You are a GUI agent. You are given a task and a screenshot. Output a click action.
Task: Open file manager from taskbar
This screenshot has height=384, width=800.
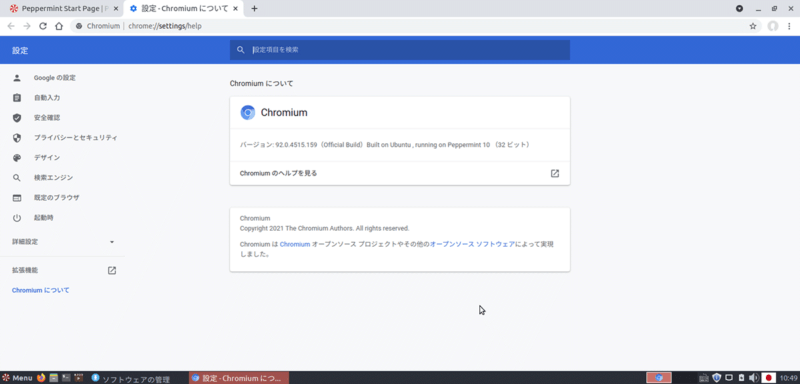coord(53,378)
